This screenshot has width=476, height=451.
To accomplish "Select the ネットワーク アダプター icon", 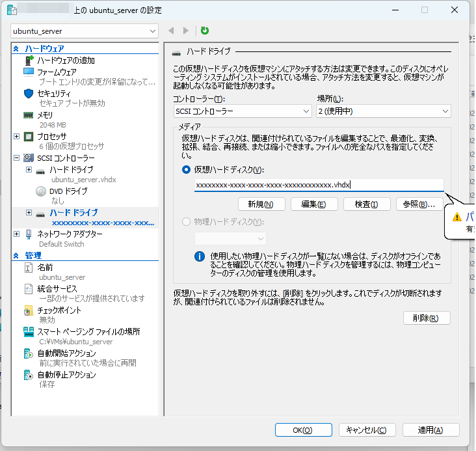I will pos(29,234).
